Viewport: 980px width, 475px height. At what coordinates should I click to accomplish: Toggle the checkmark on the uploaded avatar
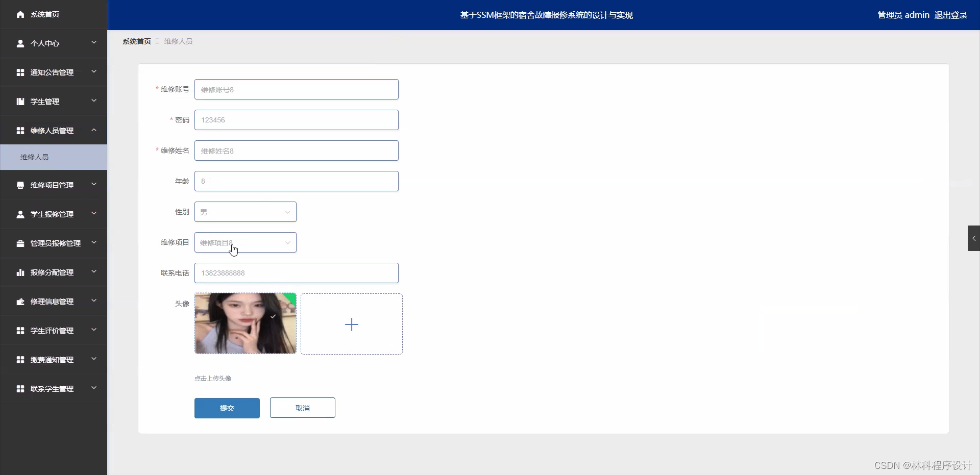click(273, 316)
